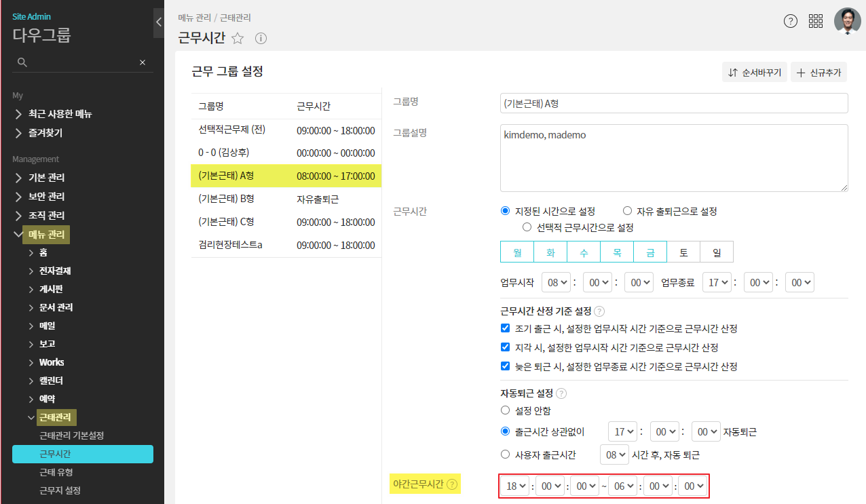
Task: Click help icon next to 야간근무시간
Action: (452, 484)
